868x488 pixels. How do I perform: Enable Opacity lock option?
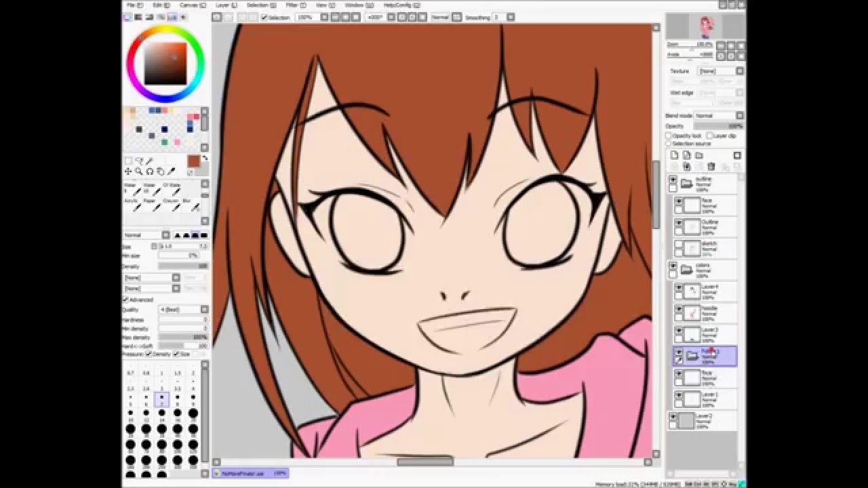pos(668,136)
